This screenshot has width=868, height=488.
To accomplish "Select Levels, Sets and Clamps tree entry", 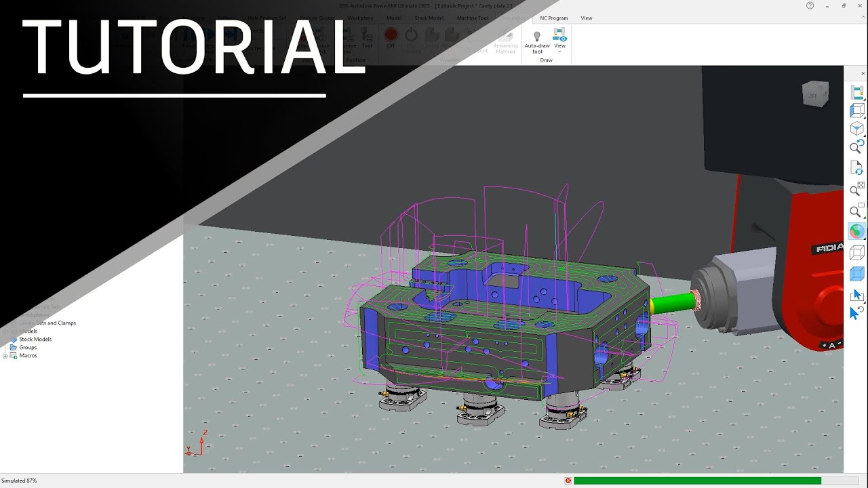I will [x=47, y=323].
